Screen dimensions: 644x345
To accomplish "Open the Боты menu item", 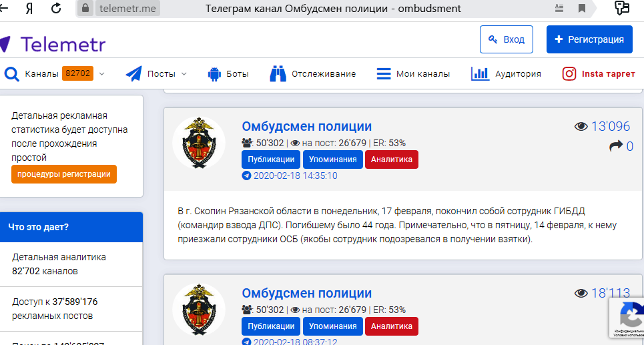I will pos(238,74).
